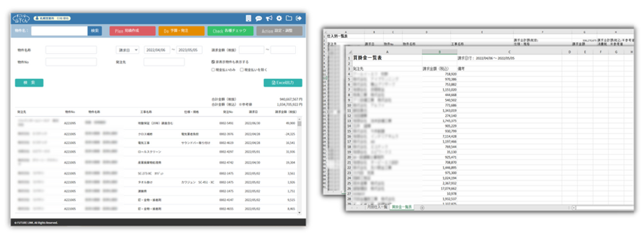Click order number 0002-4629 cell
The width and height of the screenshot is (644, 242).
point(226,143)
